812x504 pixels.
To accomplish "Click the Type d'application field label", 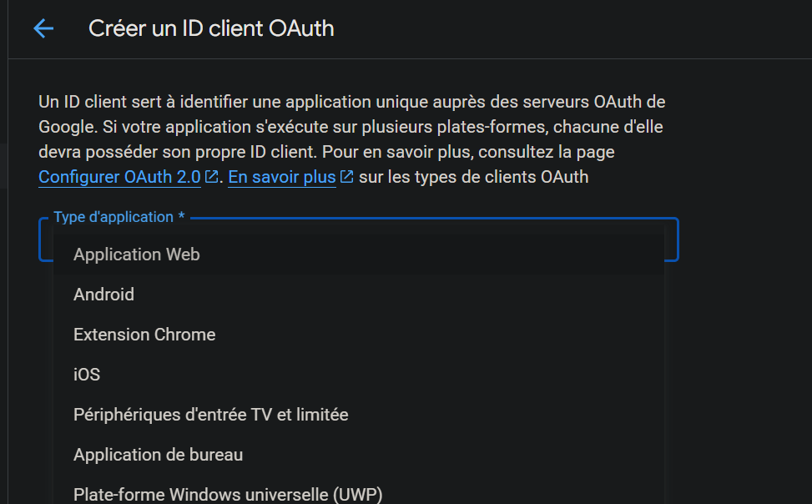I will pos(119,217).
